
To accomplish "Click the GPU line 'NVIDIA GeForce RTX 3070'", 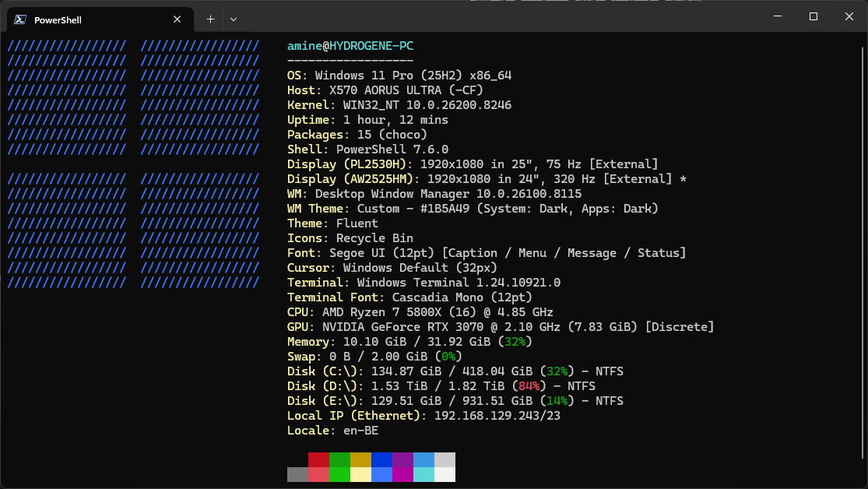I will [x=501, y=327].
